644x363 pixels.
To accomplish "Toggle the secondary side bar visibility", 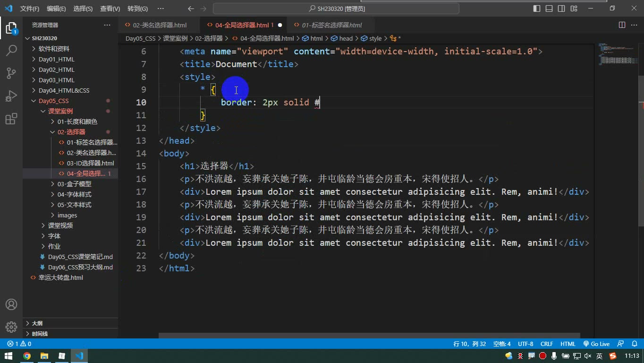I will pos(561,9).
